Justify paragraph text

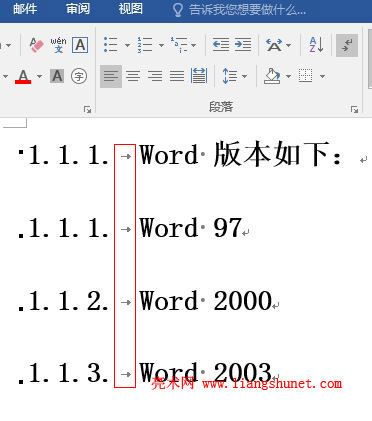tap(177, 76)
